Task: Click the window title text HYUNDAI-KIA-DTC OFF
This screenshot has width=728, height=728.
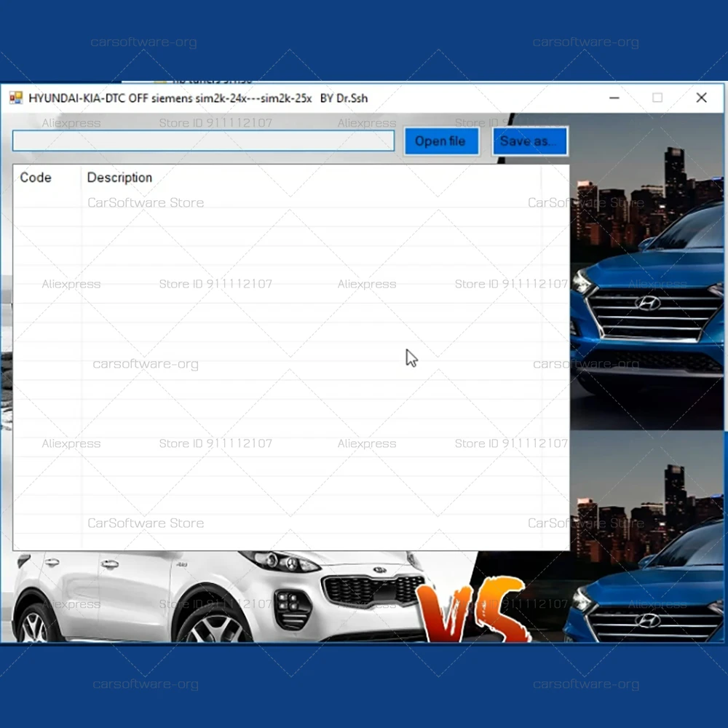Action: tap(89, 98)
